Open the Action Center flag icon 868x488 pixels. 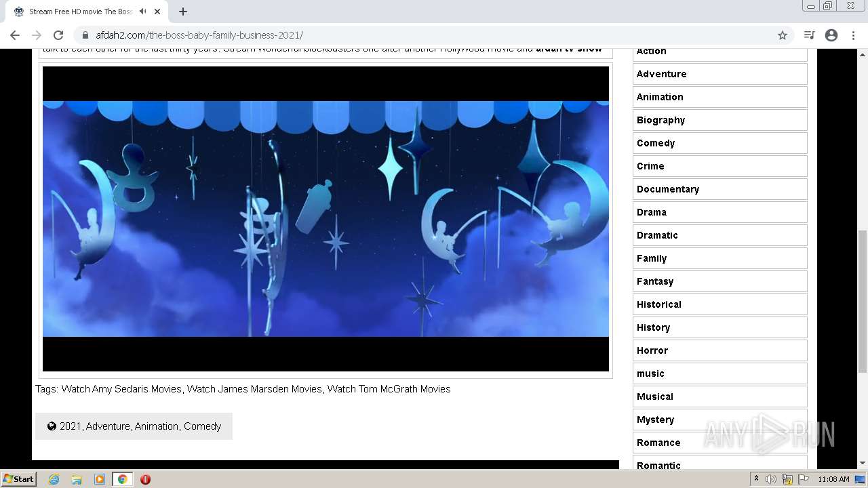(x=804, y=479)
